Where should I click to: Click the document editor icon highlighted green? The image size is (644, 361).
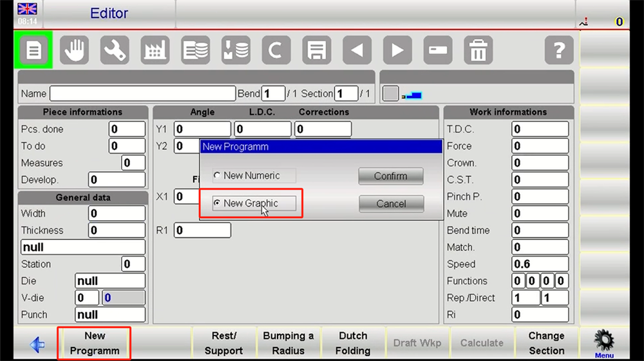[x=33, y=50]
